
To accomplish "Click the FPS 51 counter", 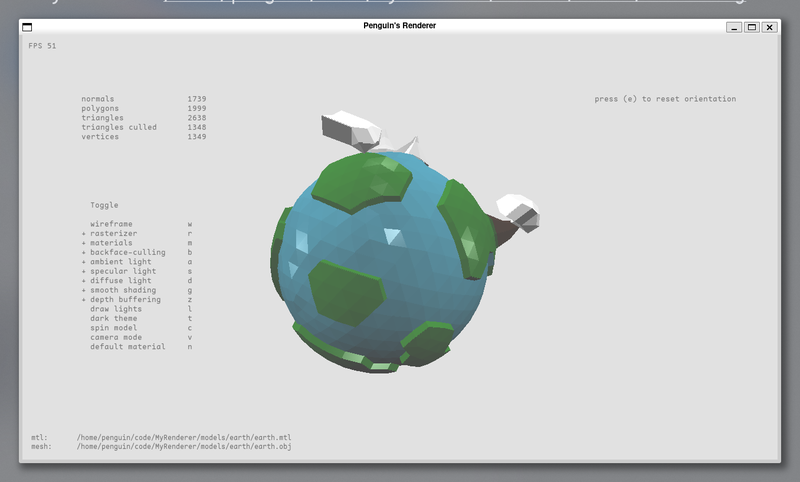I will [42, 46].
